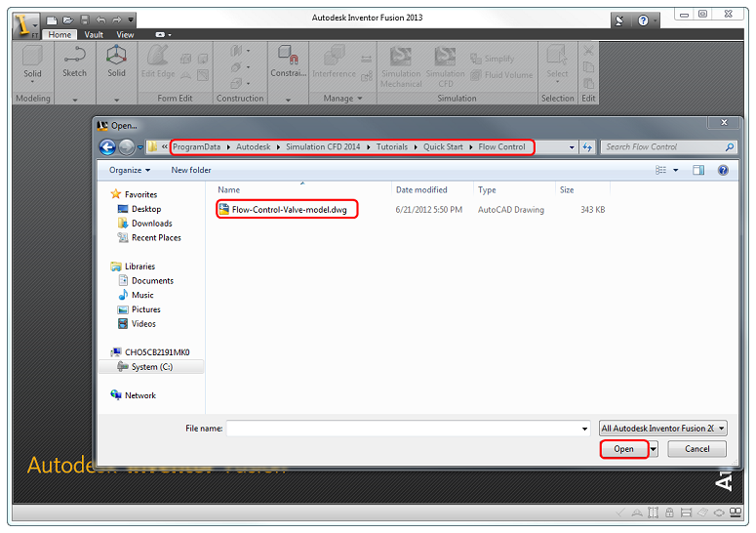Switch to the View ribbon tab
Image resolution: width=756 pixels, height=533 pixels.
(125, 35)
